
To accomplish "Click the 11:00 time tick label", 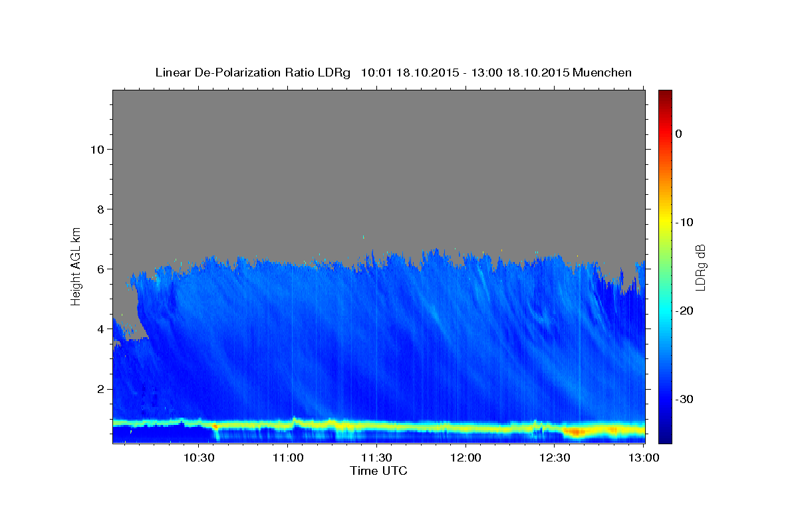I will point(288,458).
